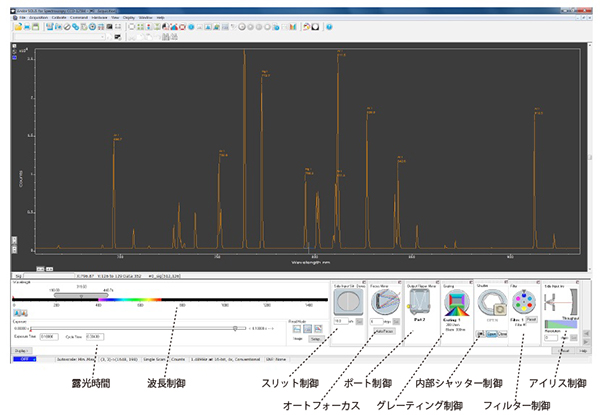
Task: Click the red lifebuoy ring toolbar icon
Action: click(x=183, y=27)
